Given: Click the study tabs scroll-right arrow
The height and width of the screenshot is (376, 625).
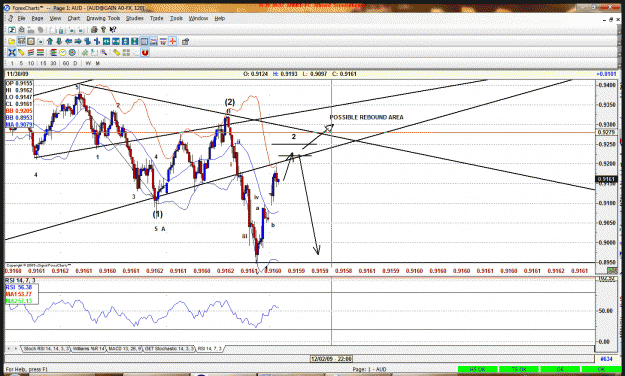Looking at the screenshot, I should [x=16, y=348].
